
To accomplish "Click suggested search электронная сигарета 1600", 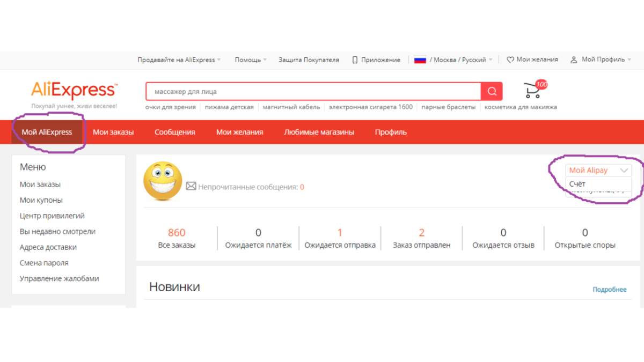I will click(x=371, y=107).
